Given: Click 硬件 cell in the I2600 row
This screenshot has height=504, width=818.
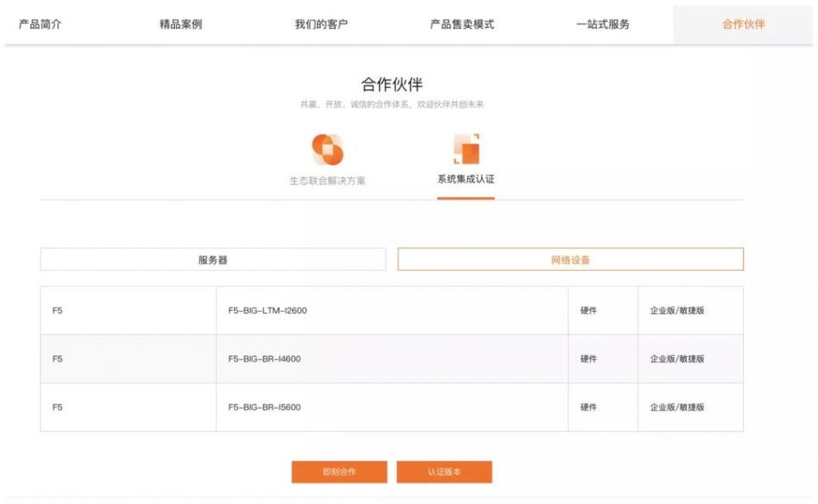Looking at the screenshot, I should (x=603, y=311).
